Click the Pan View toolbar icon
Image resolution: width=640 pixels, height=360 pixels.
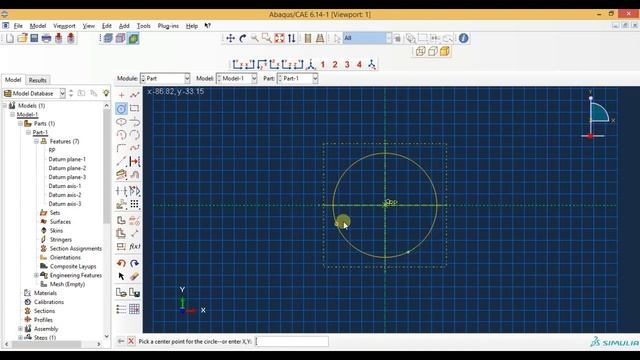tap(230, 38)
